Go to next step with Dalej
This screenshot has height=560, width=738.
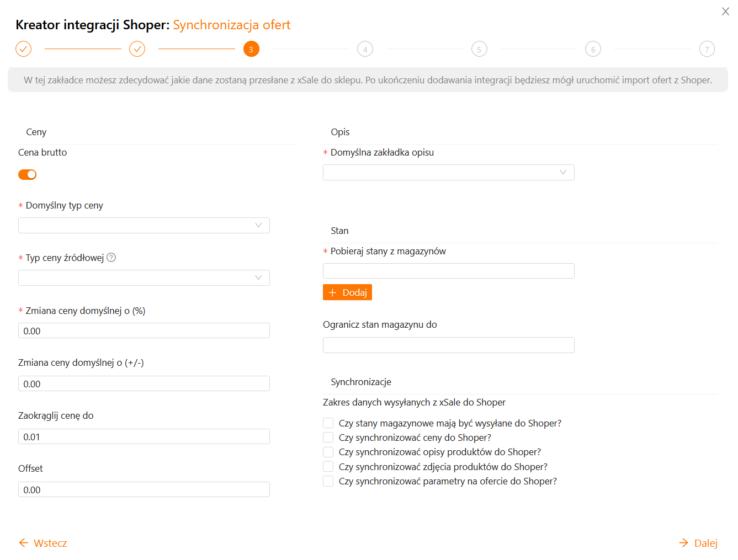point(698,543)
